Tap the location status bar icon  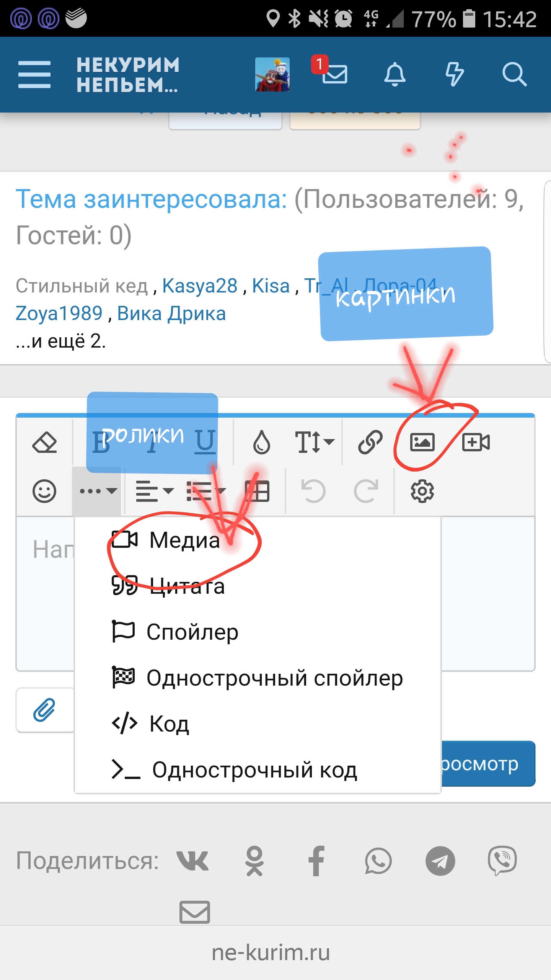pyautogui.click(x=273, y=18)
